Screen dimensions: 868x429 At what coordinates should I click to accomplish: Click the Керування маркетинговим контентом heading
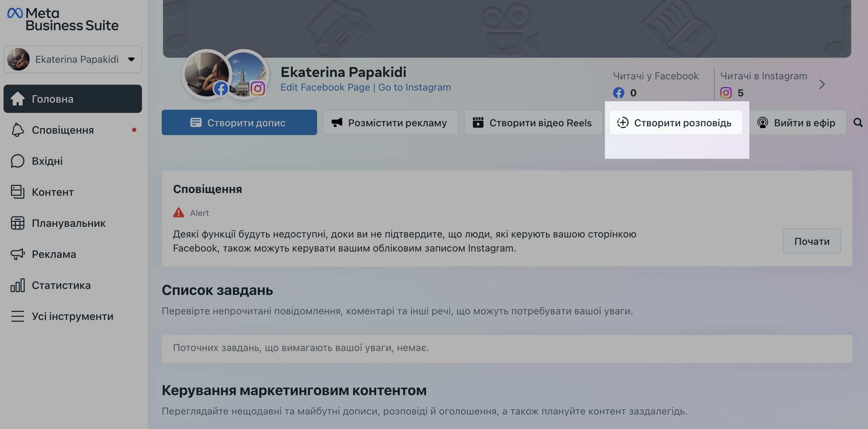[x=294, y=391]
